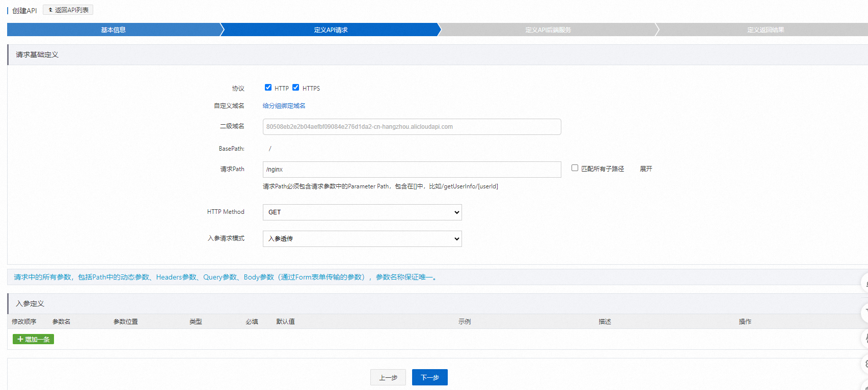The image size is (868, 390).
Task: Click the 描述 column header
Action: [x=605, y=321]
